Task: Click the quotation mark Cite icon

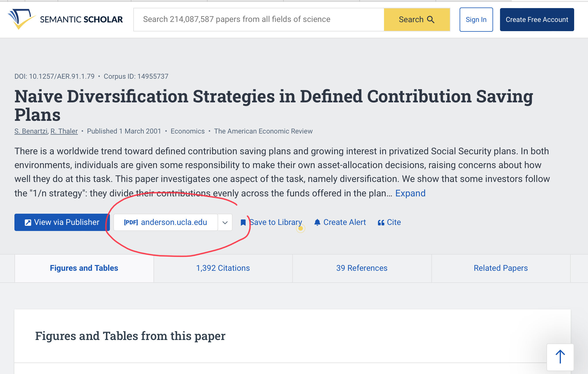Action: (x=381, y=223)
